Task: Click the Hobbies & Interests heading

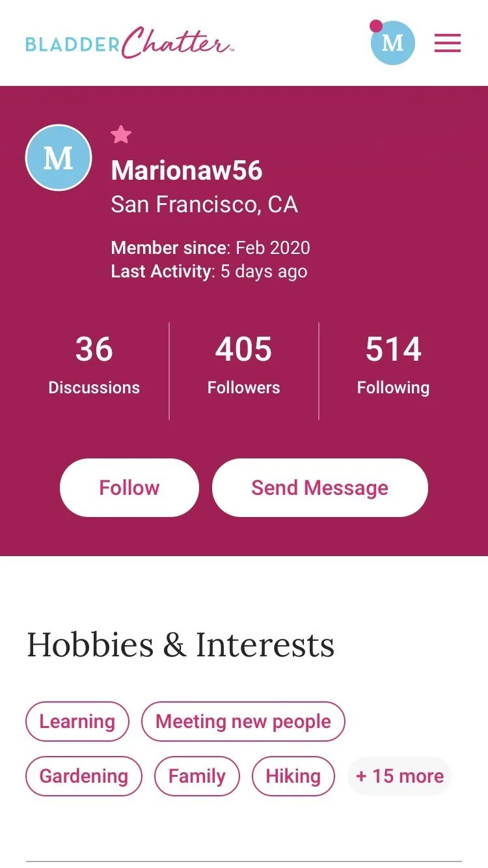Action: [x=180, y=645]
